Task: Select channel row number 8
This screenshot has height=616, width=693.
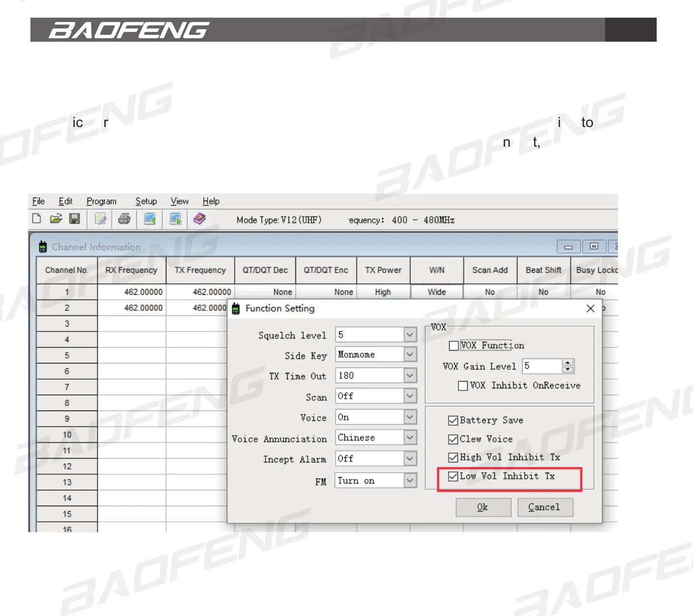Action: tap(67, 403)
